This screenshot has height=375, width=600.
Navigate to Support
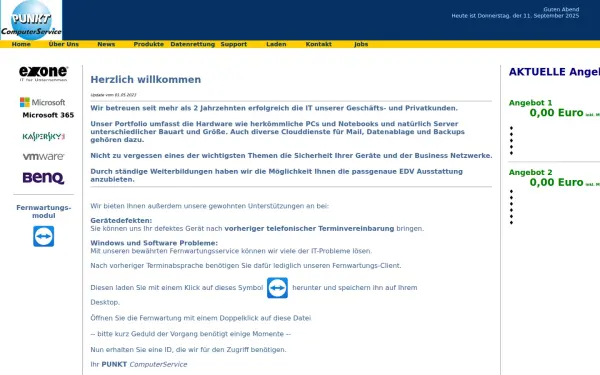tap(233, 44)
